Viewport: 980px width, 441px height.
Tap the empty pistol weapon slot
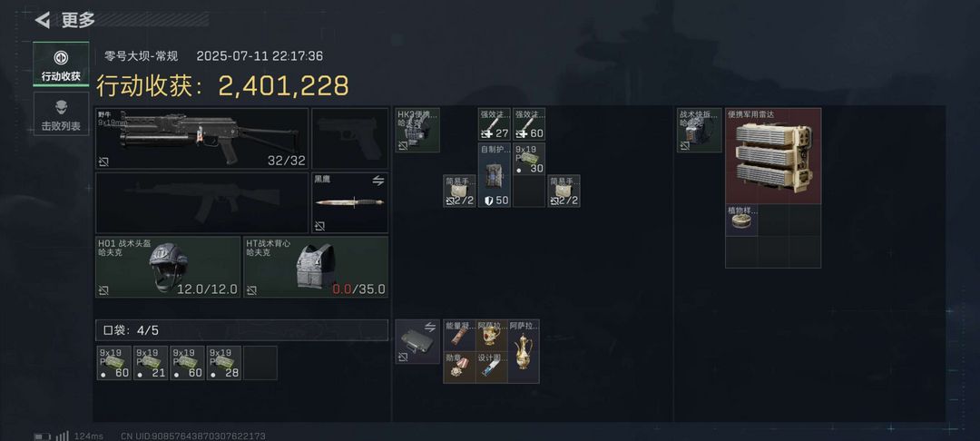click(350, 138)
